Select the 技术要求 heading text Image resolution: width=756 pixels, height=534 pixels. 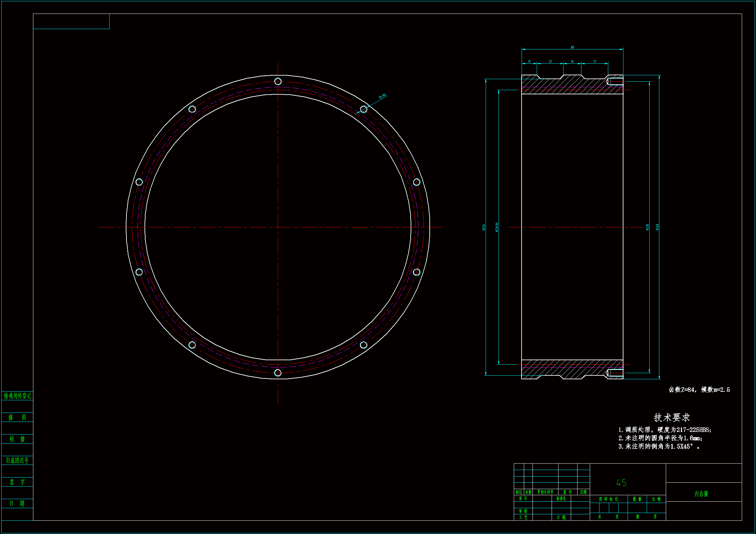coord(672,417)
